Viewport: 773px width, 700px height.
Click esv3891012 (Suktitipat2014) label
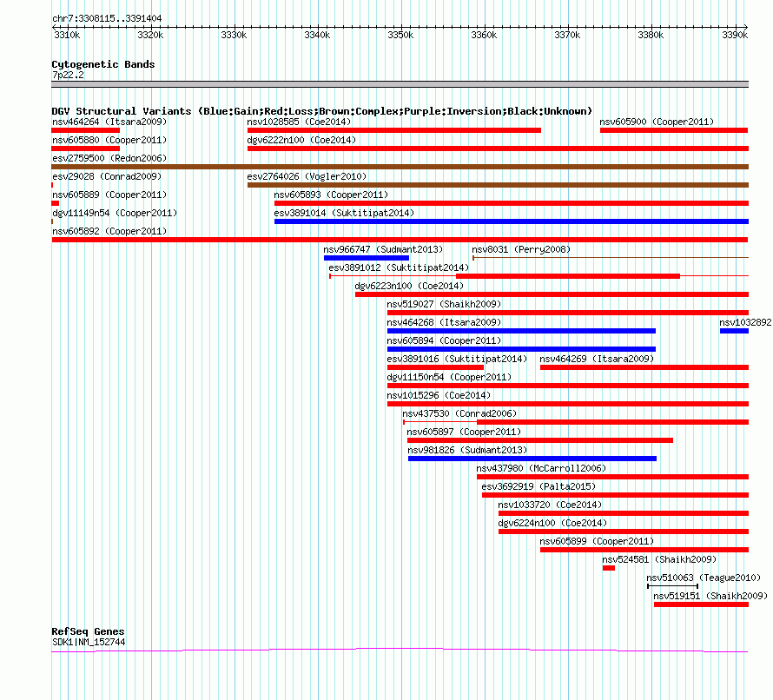click(399, 267)
